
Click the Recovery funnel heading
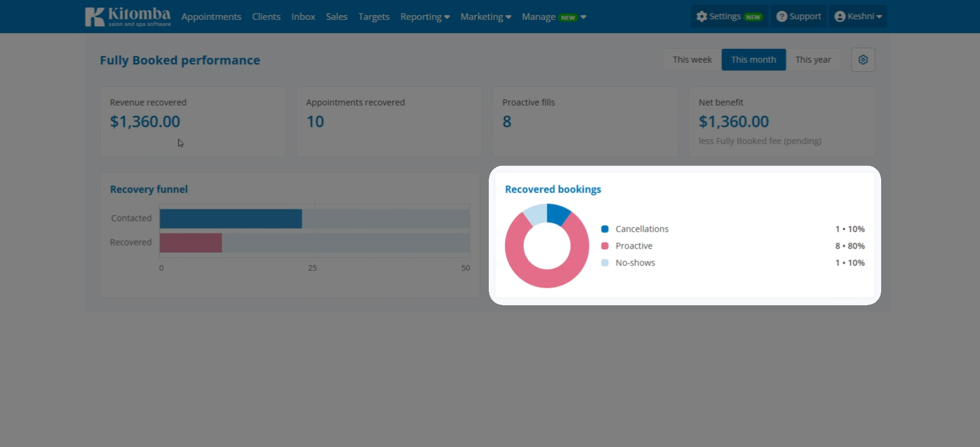149,189
